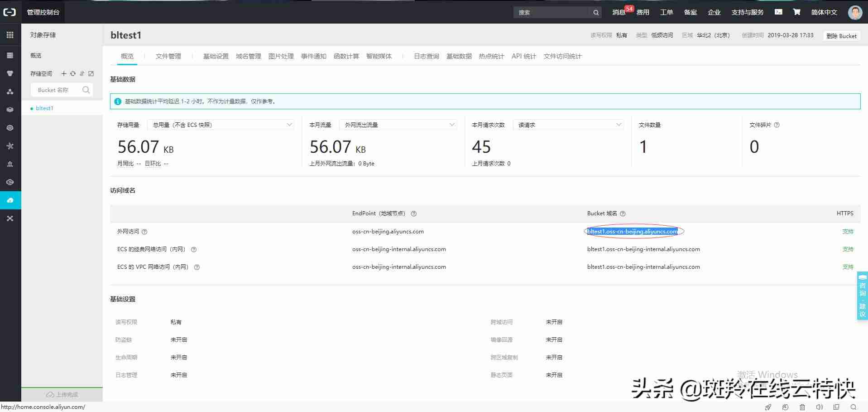Click 概览 in the storage sidebar
The height and width of the screenshot is (412, 868).
tap(36, 55)
